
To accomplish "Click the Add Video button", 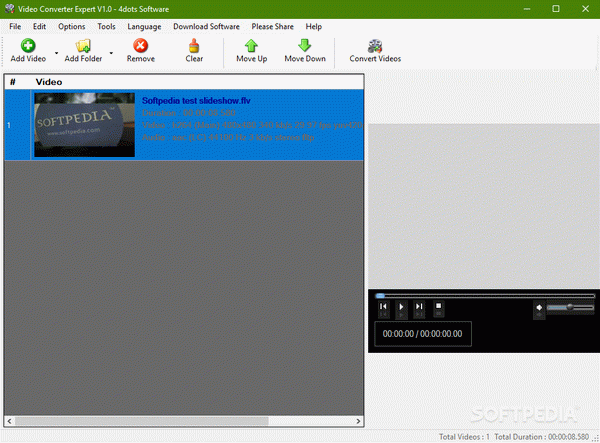I will pyautogui.click(x=28, y=51).
